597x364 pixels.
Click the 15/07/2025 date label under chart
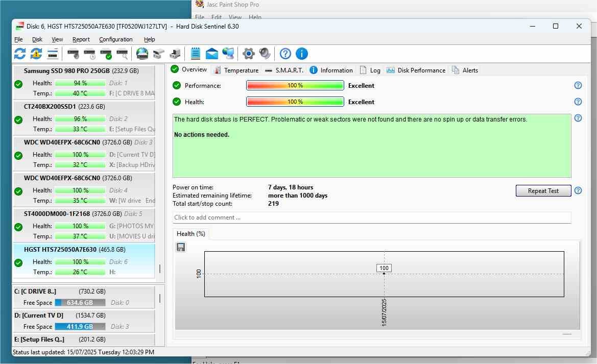(384, 312)
